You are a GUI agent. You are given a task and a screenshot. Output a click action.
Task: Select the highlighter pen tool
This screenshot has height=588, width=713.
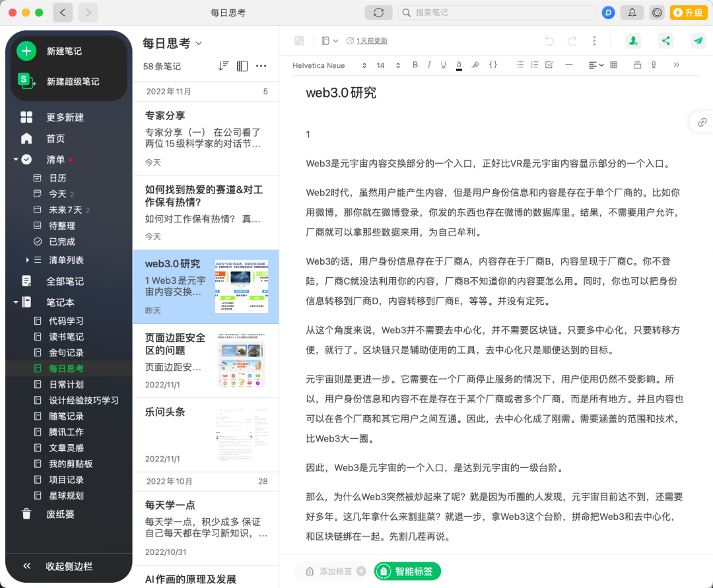point(475,65)
